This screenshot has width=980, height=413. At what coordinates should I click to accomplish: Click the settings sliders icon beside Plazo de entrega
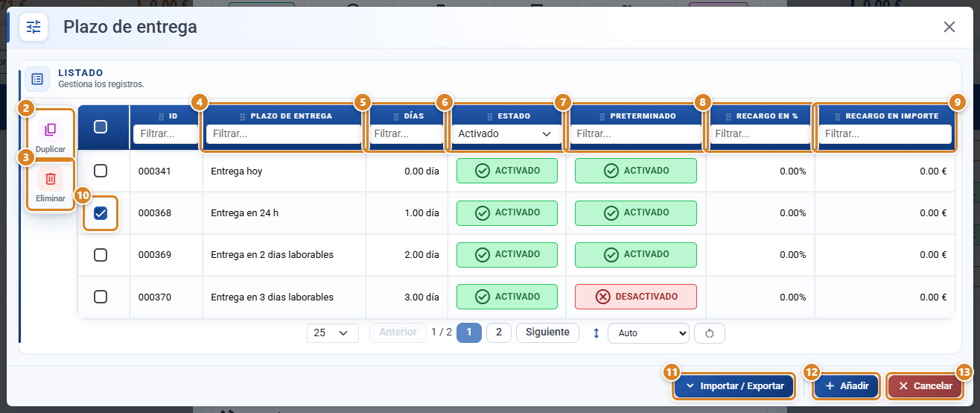click(x=34, y=27)
